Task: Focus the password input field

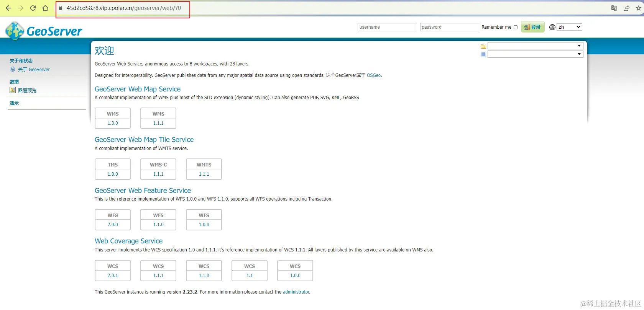Action: (449, 27)
